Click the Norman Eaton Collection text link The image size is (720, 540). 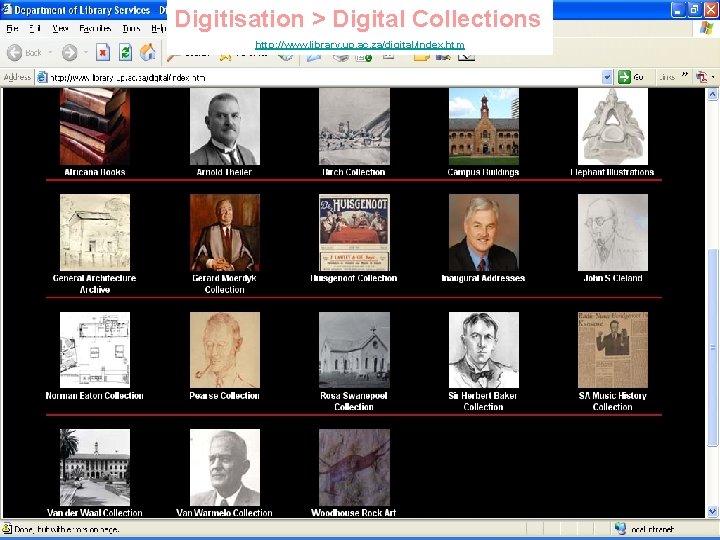coord(95,396)
